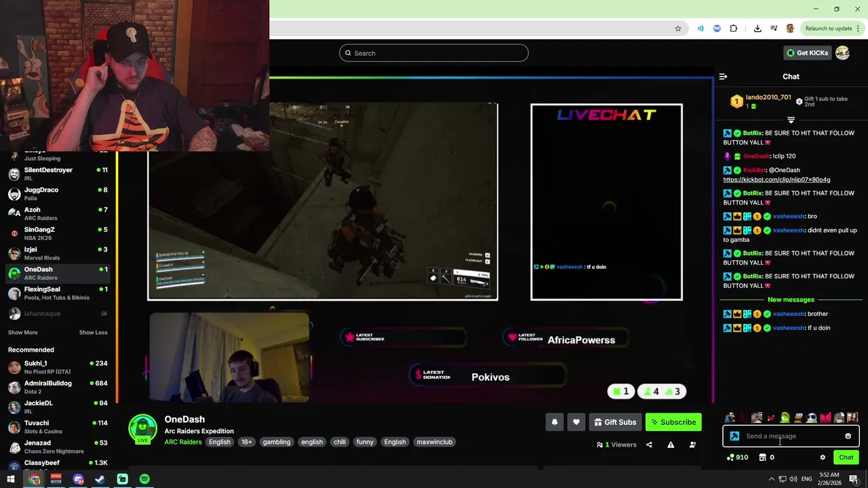Click the Get KICKs button
868x488 pixels.
807,53
